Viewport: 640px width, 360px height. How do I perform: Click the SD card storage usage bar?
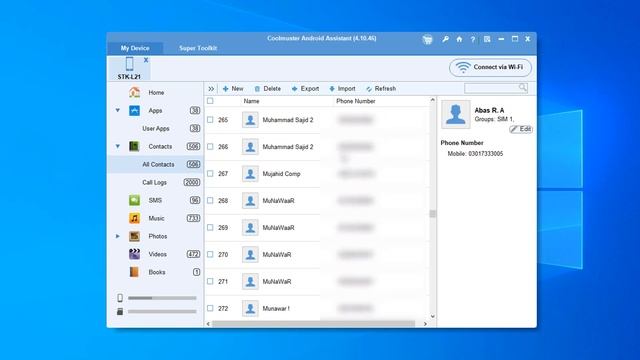tap(162, 311)
